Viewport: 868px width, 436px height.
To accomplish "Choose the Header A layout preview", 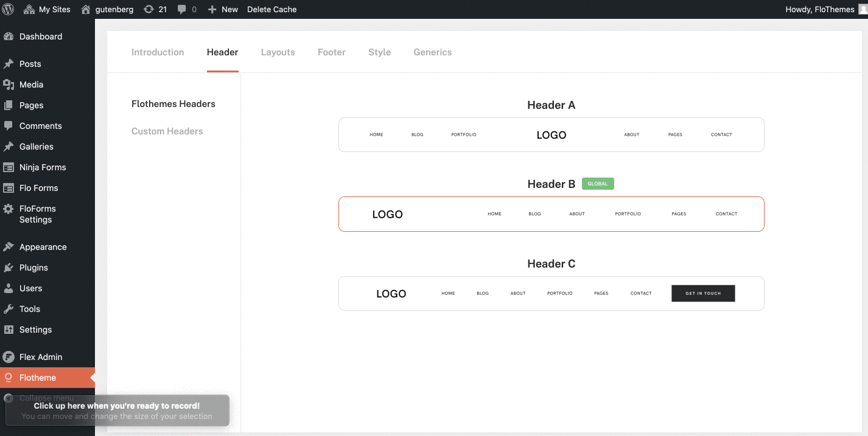I will point(551,134).
